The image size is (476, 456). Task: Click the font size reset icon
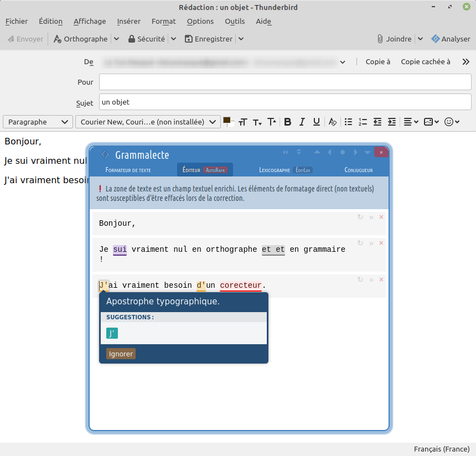(243, 122)
